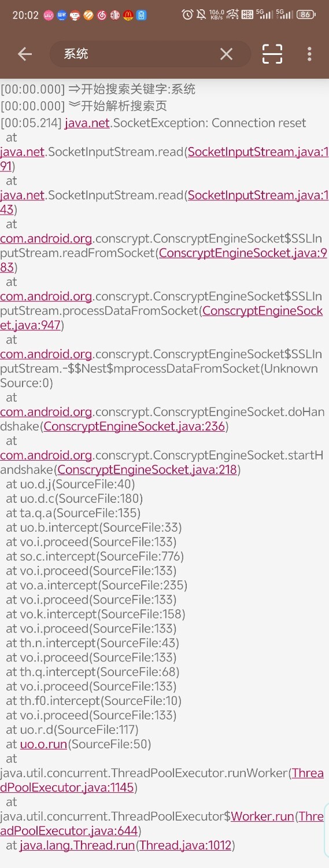Viewport: 329px width, 868px height.
Task: Clear the search text with X icon
Action: click(x=226, y=54)
